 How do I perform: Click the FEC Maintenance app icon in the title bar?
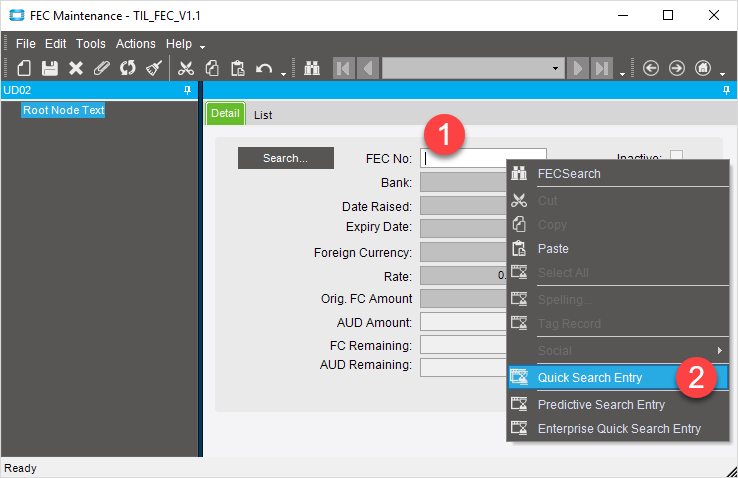click(16, 16)
